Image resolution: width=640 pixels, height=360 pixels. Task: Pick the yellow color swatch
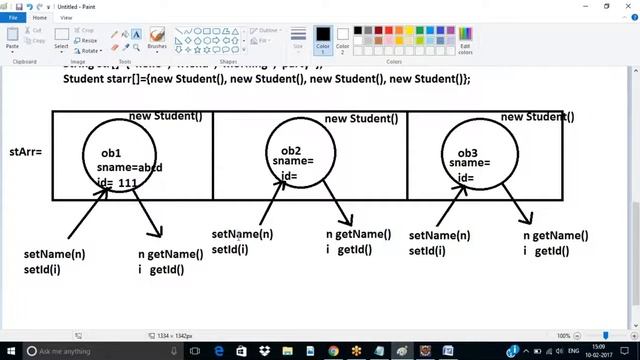pos(409,31)
